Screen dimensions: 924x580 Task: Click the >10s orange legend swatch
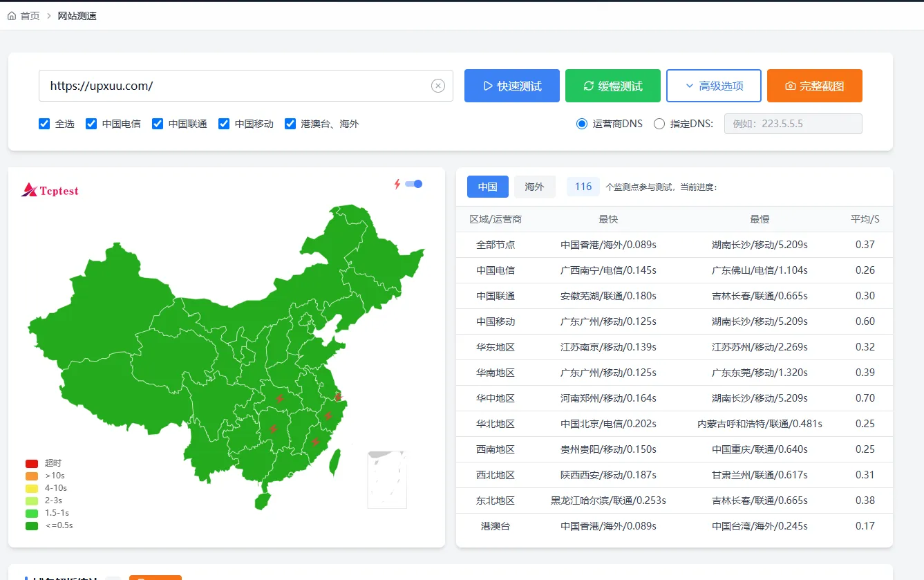pos(32,476)
